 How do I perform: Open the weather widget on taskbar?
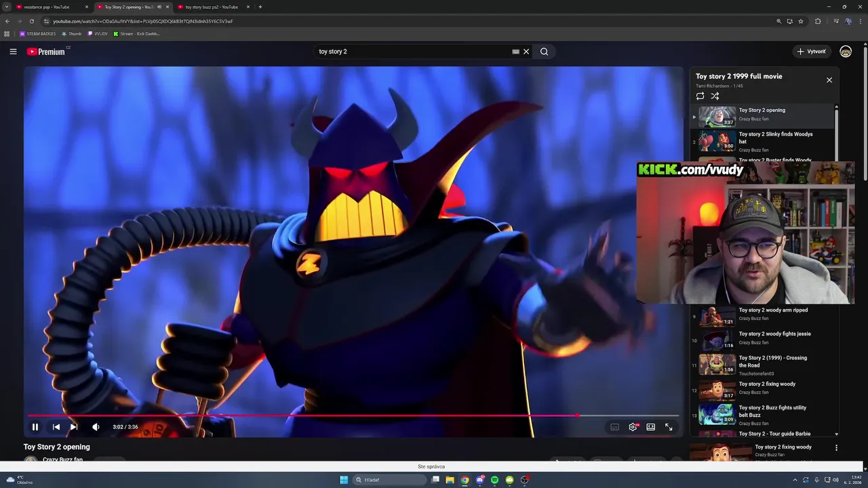click(x=19, y=480)
